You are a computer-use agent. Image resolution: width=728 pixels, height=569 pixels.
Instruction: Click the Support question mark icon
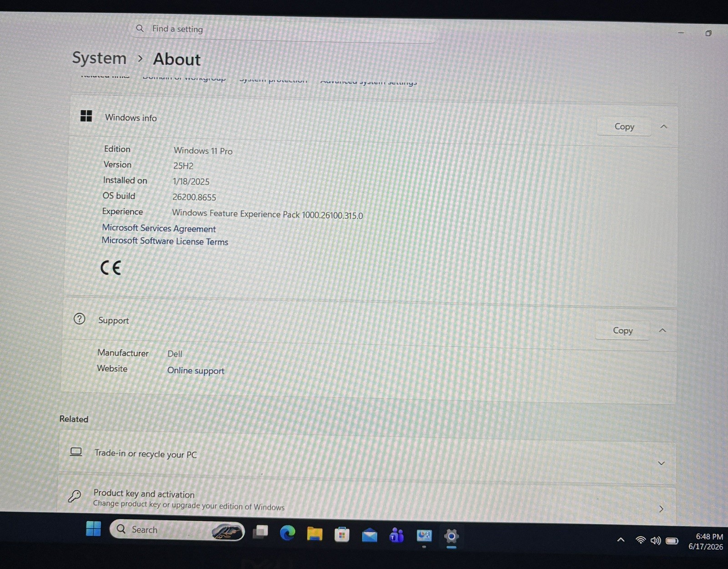click(79, 319)
